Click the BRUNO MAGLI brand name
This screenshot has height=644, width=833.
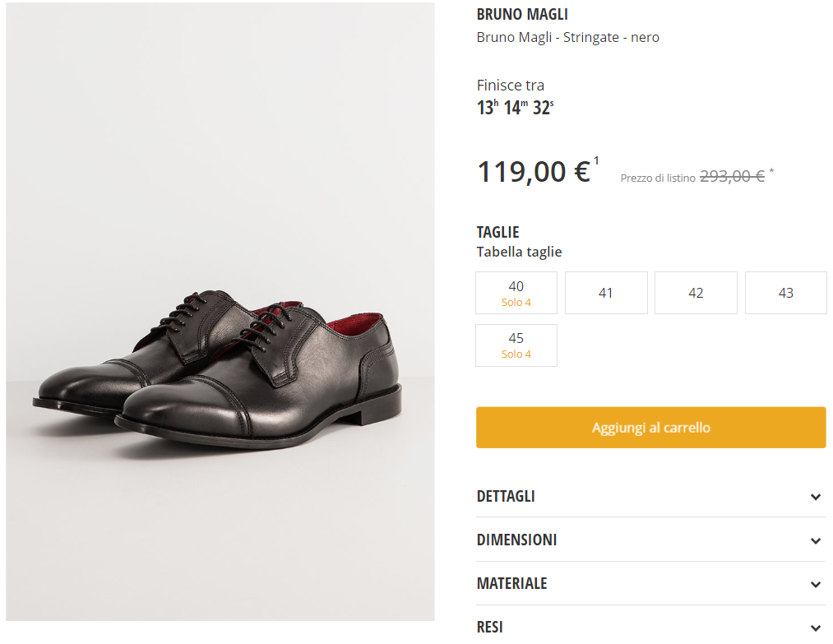522,15
